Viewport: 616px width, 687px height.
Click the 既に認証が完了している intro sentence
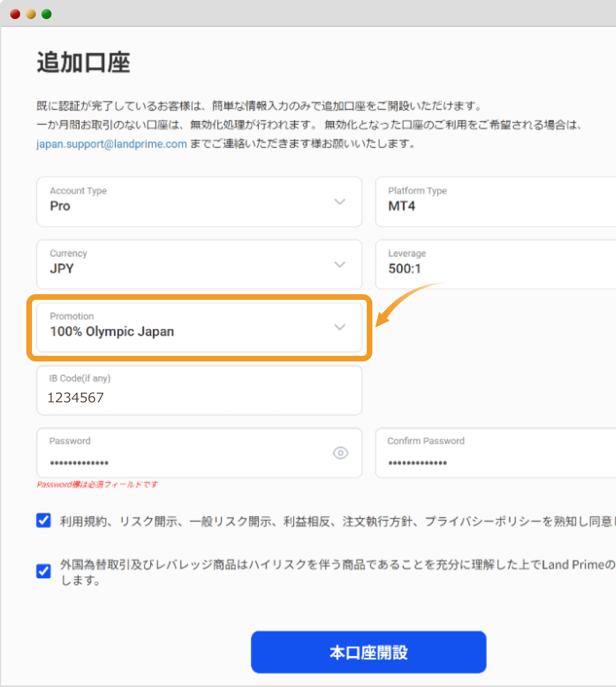coord(259,106)
